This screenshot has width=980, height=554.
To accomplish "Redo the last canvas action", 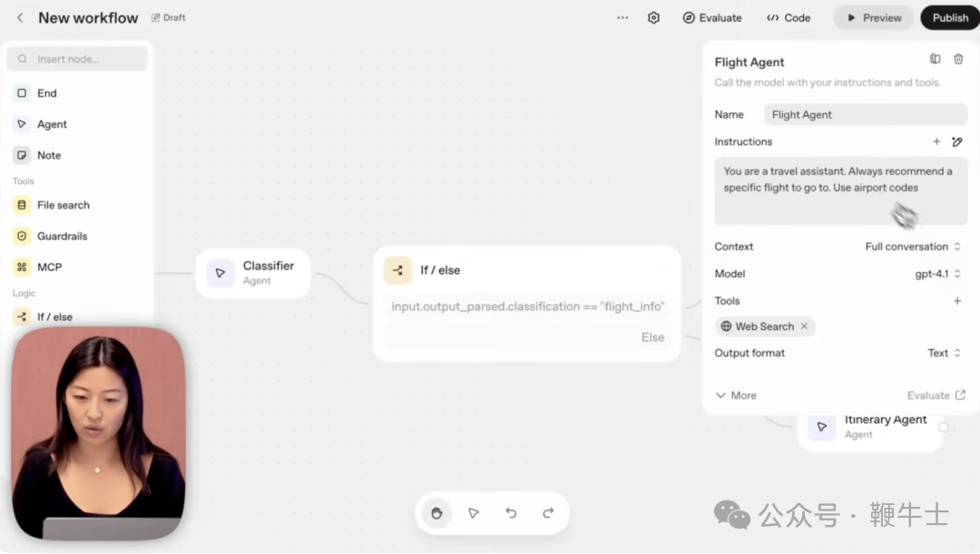I will (548, 513).
